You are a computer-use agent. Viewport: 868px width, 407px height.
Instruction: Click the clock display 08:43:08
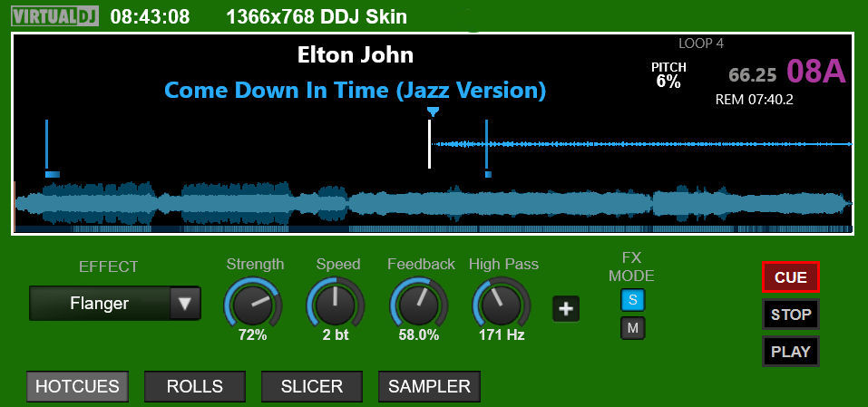150,16
